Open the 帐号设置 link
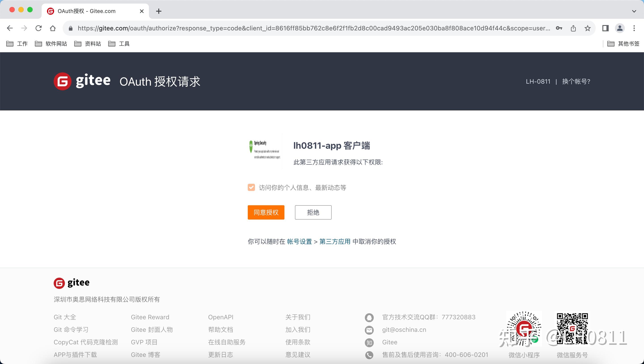 [299, 241]
